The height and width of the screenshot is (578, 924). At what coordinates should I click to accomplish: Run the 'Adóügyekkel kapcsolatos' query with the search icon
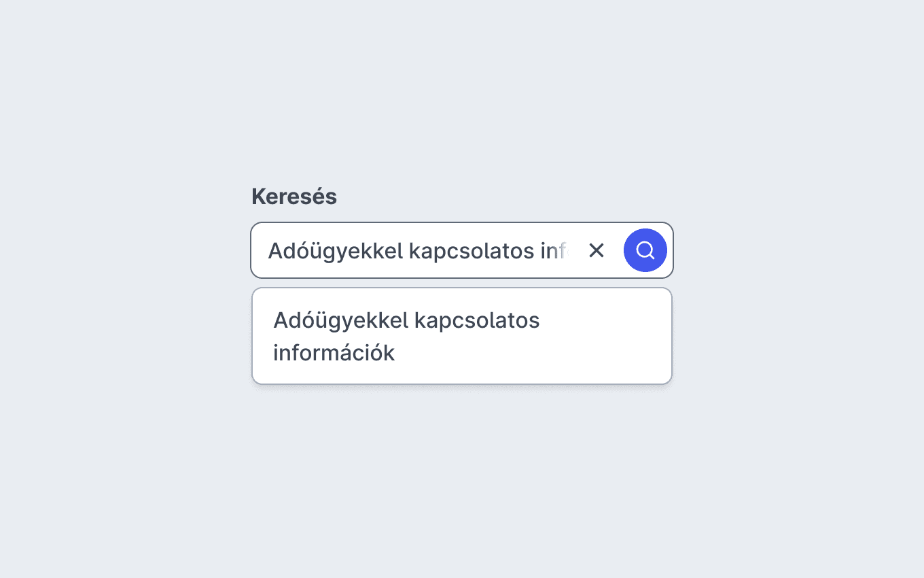coord(645,250)
